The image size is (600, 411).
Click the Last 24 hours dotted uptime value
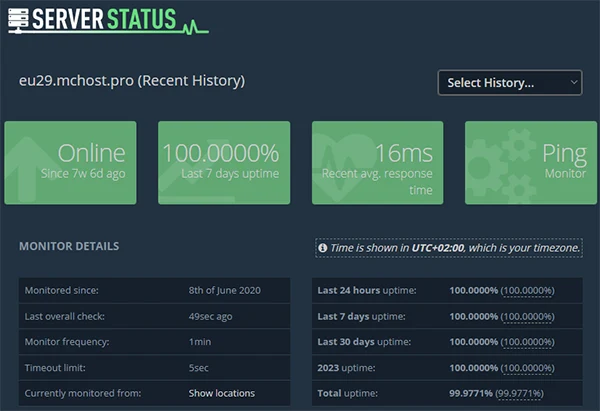[528, 290]
